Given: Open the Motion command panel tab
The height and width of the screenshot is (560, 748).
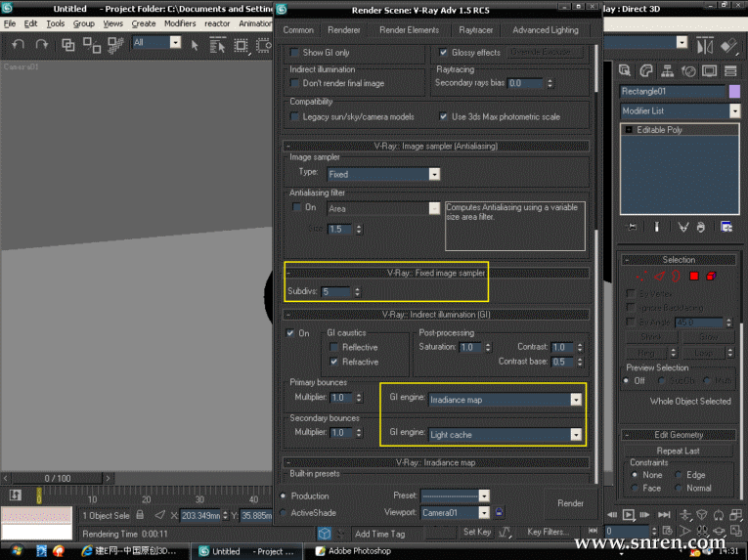Looking at the screenshot, I should point(688,71).
